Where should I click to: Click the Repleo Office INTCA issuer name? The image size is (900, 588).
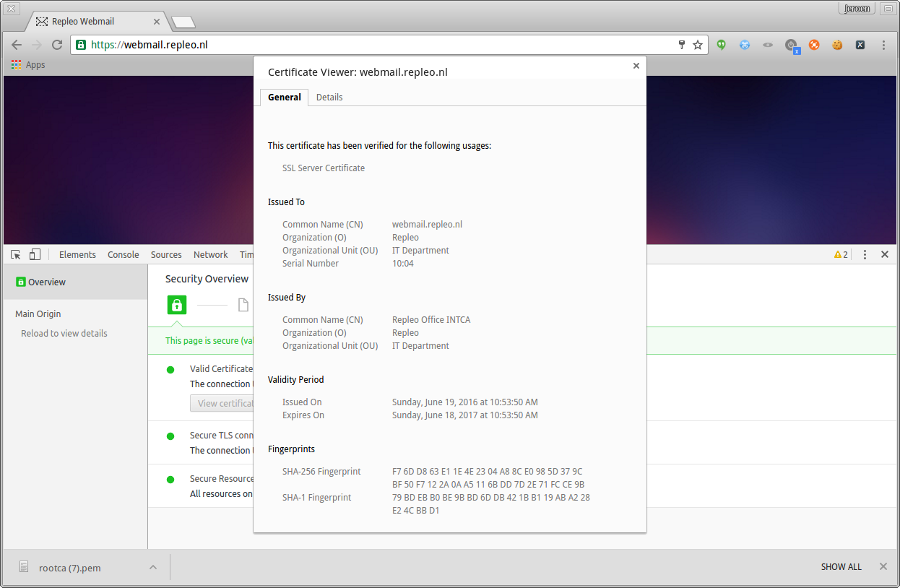point(431,320)
